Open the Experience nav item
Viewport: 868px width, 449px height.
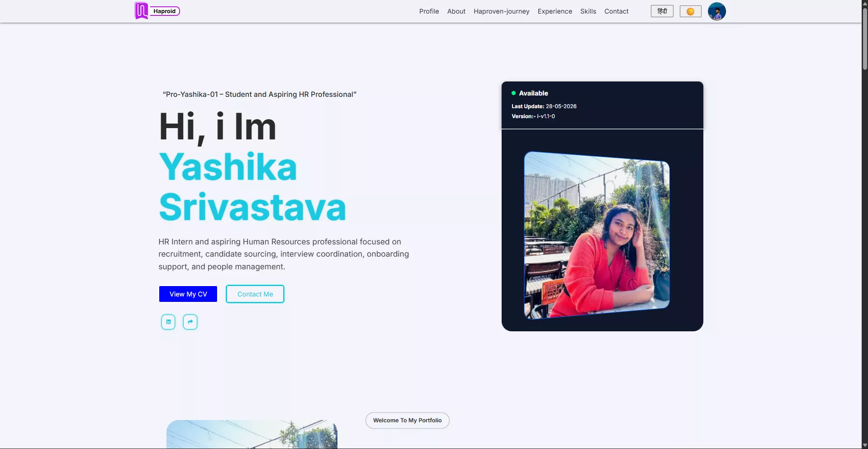(555, 11)
